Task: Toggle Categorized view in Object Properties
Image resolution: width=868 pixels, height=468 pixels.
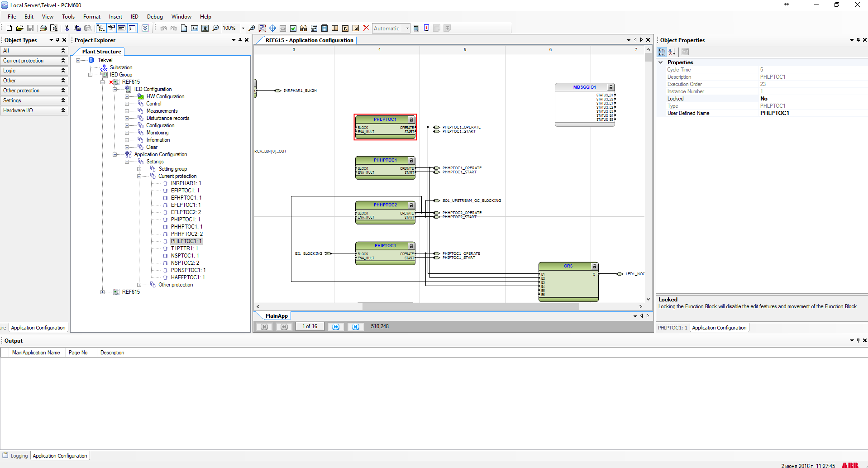Action: click(662, 52)
